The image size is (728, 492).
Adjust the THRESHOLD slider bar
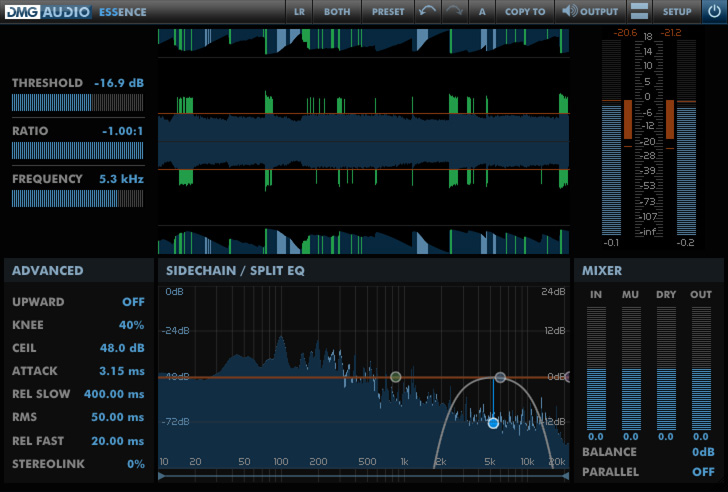point(78,102)
